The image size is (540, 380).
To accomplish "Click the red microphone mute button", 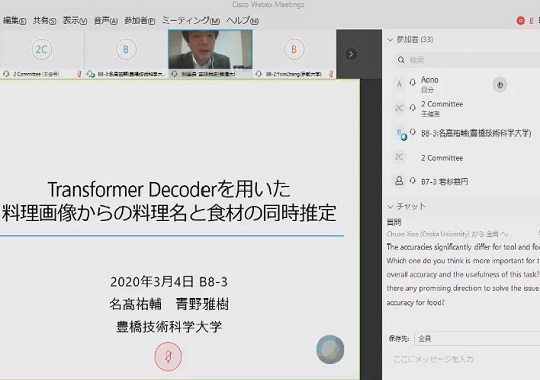I will (x=168, y=356).
